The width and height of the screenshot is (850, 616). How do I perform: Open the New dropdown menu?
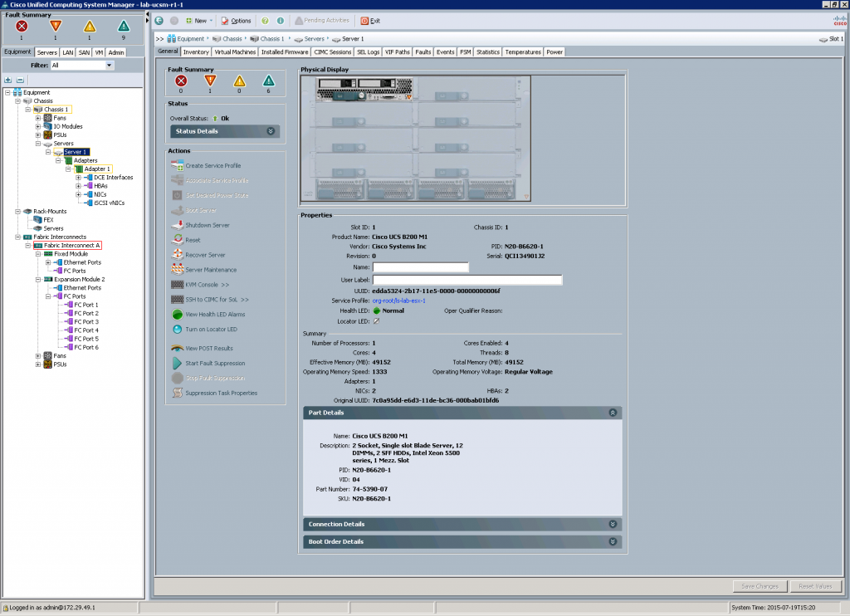pos(199,21)
